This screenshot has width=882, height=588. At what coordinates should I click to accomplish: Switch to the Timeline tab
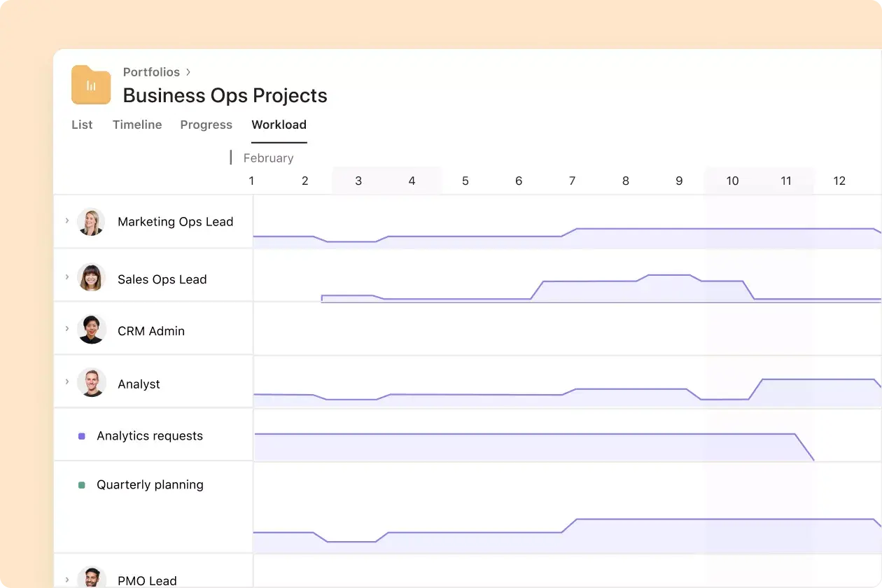(x=136, y=125)
